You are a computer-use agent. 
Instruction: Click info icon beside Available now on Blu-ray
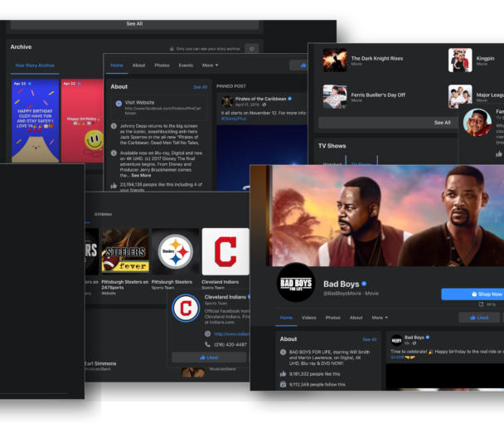point(114,153)
